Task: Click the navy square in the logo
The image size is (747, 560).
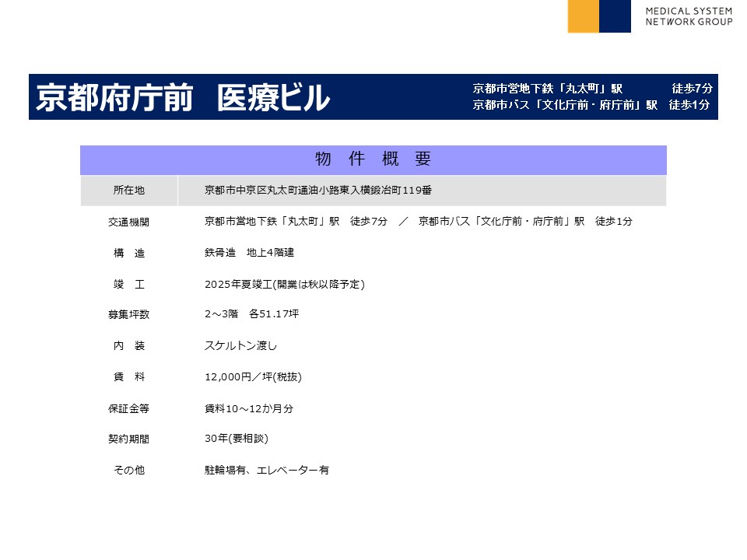Action: [x=615, y=16]
